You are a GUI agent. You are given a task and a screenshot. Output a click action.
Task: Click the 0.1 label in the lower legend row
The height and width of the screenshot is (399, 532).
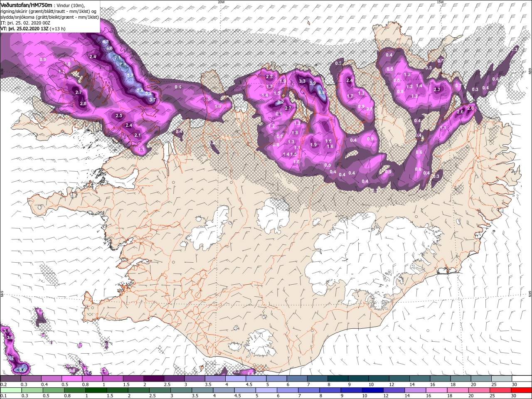pos(3,396)
